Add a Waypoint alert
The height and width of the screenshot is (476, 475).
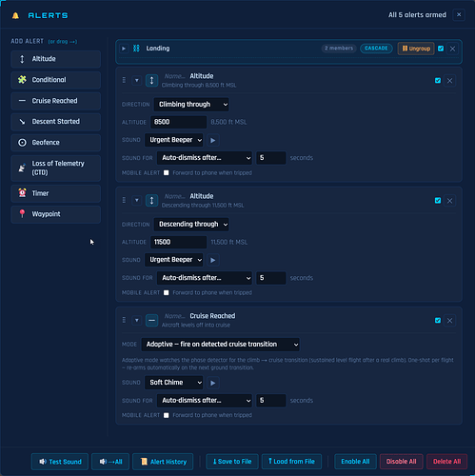coord(55,214)
